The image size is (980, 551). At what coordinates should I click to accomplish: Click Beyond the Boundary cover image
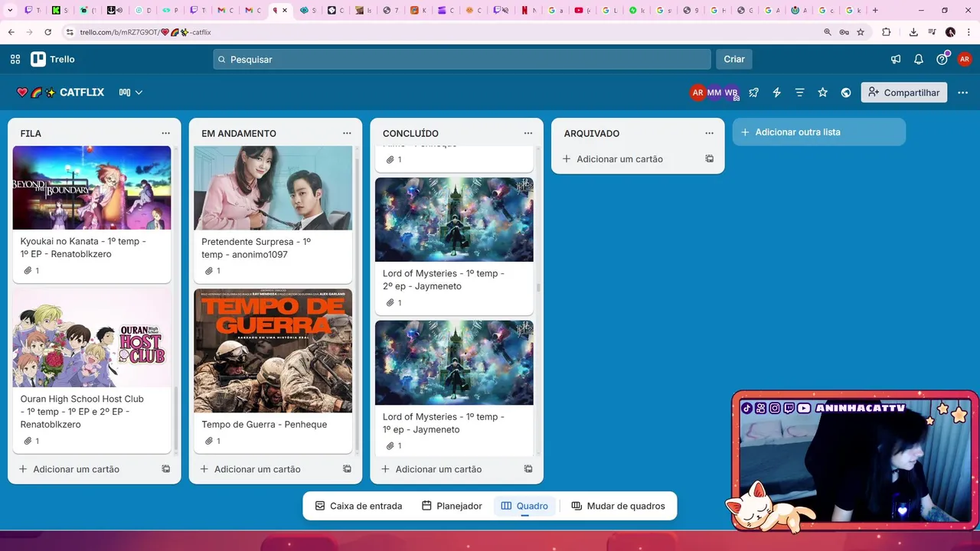click(x=92, y=187)
